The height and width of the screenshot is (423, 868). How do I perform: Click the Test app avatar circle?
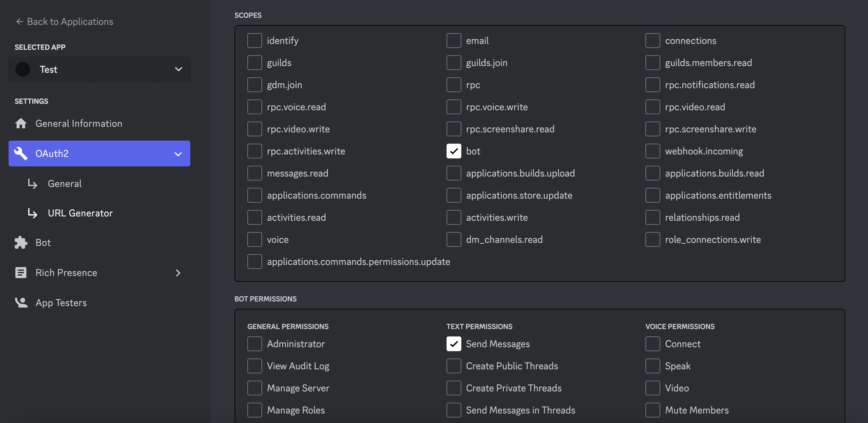[23, 69]
